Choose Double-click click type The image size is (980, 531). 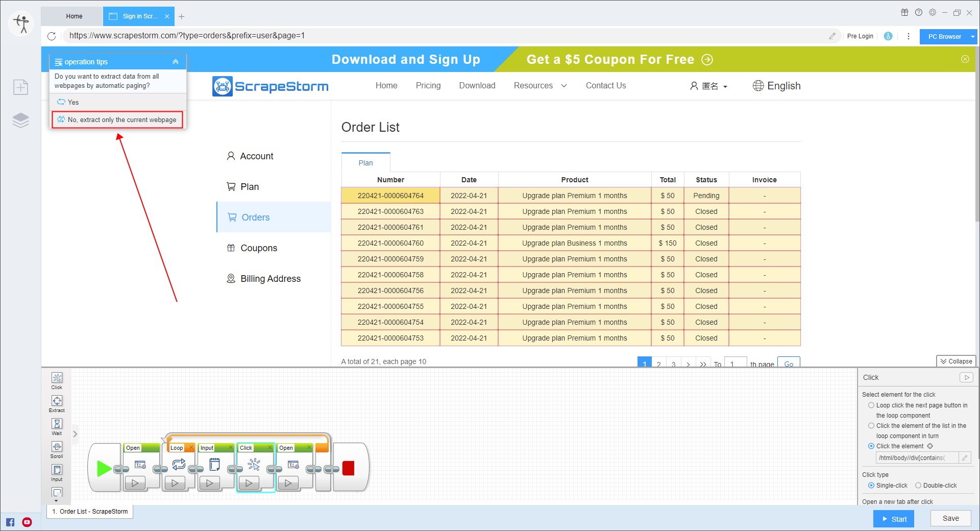(x=918, y=486)
